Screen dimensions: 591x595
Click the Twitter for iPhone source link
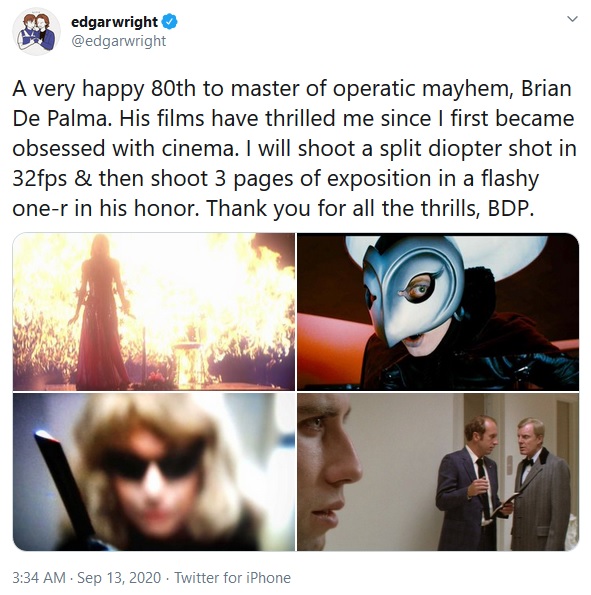(x=232, y=578)
